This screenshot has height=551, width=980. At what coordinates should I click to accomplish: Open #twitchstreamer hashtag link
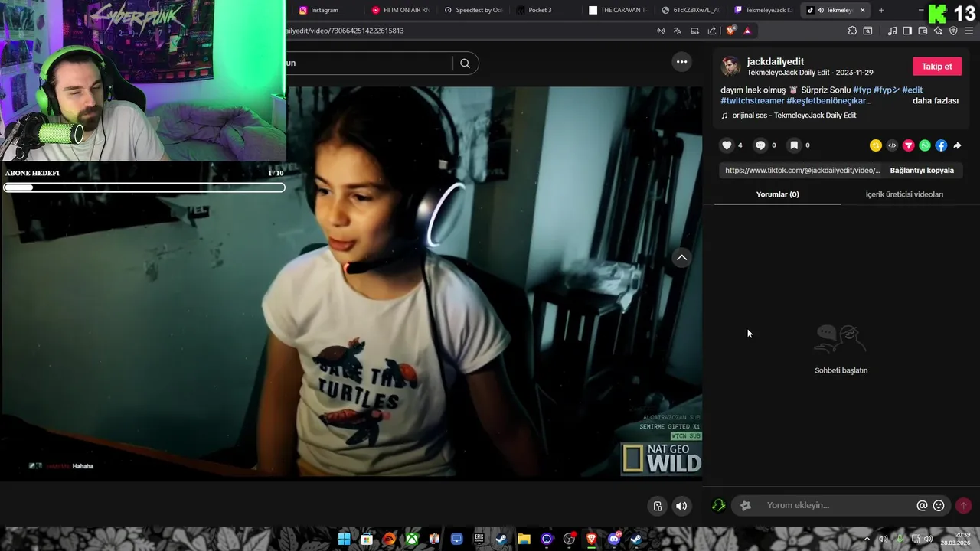click(753, 101)
